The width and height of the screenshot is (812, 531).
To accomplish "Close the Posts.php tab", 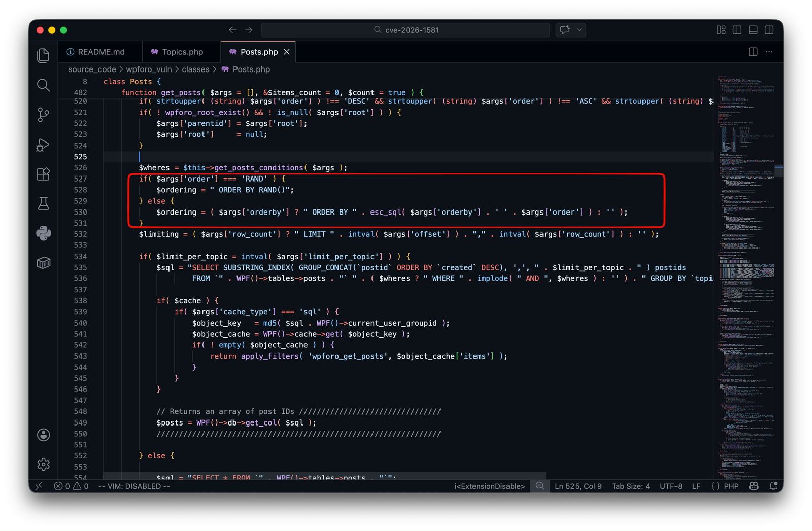I will pyautogui.click(x=287, y=52).
